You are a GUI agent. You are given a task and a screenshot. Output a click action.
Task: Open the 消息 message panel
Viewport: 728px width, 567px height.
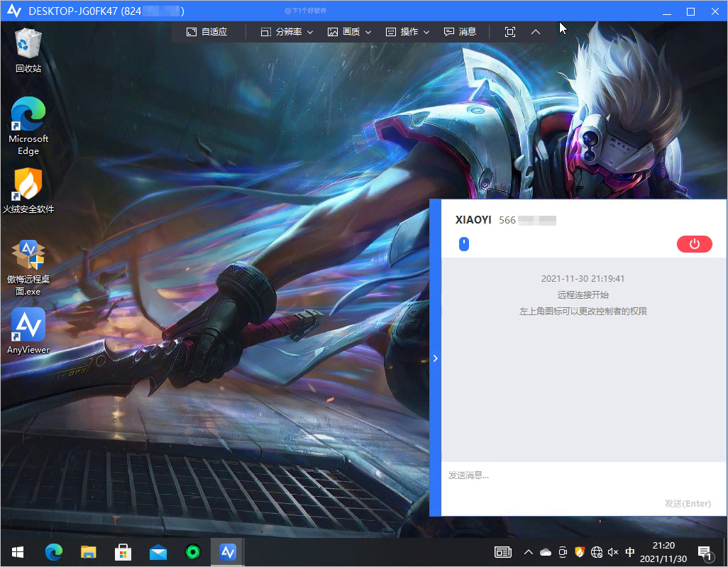(x=460, y=32)
